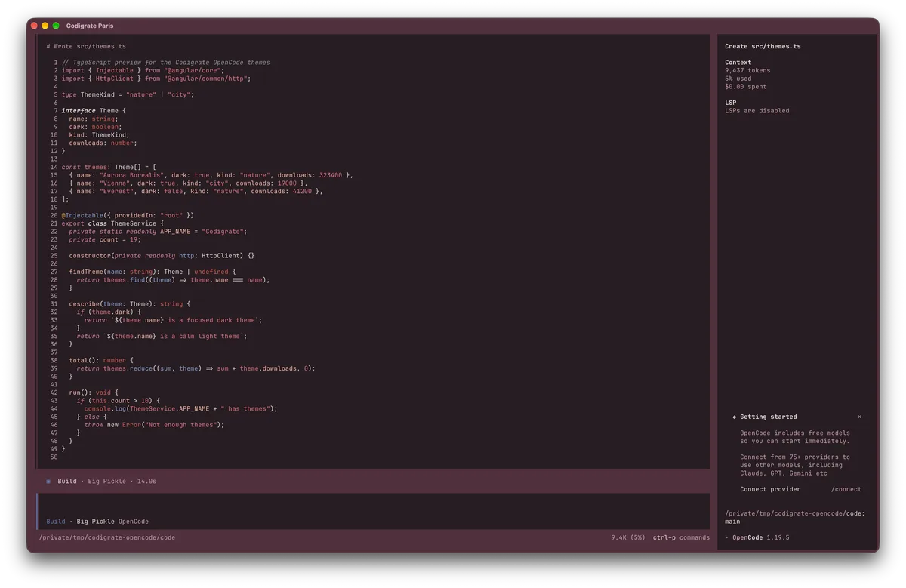Click the describe(theme: Theme) line
Screen dimensions: 906x588
130,303
